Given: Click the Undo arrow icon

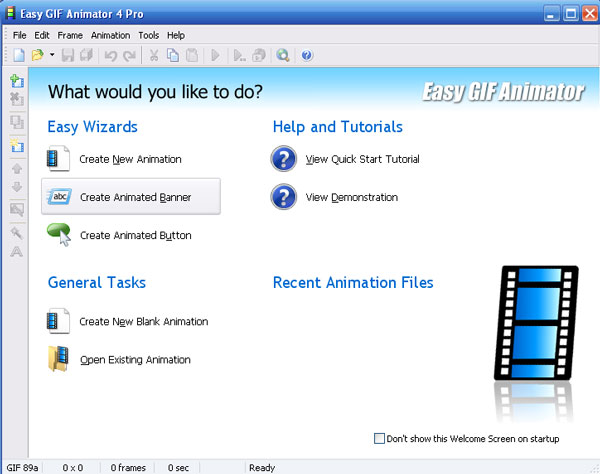Looking at the screenshot, I should (111, 56).
